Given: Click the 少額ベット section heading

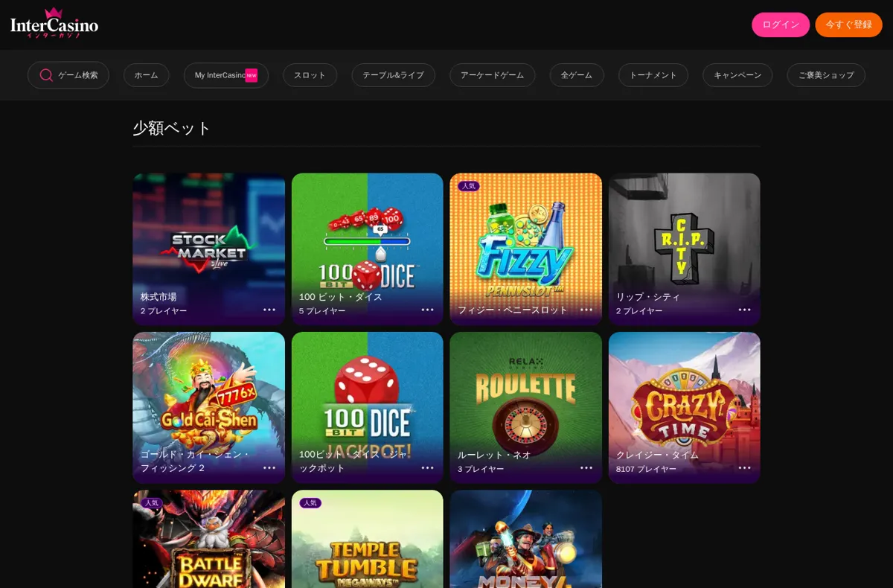Looking at the screenshot, I should pyautogui.click(x=172, y=128).
